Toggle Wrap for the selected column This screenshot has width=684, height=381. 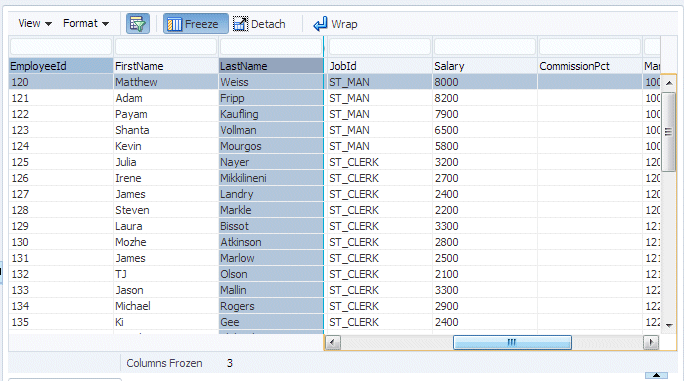click(335, 24)
